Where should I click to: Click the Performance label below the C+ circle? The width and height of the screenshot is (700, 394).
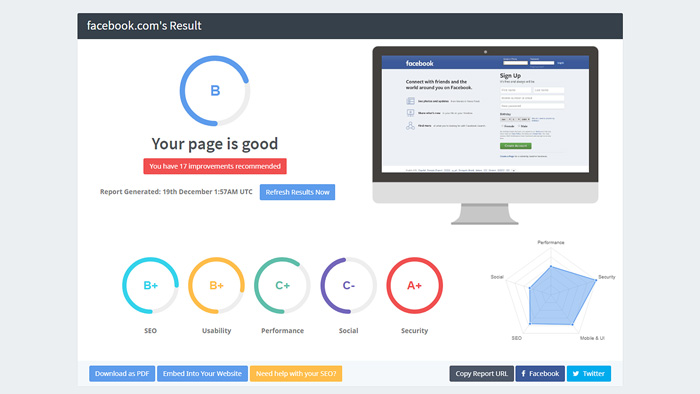[283, 331]
